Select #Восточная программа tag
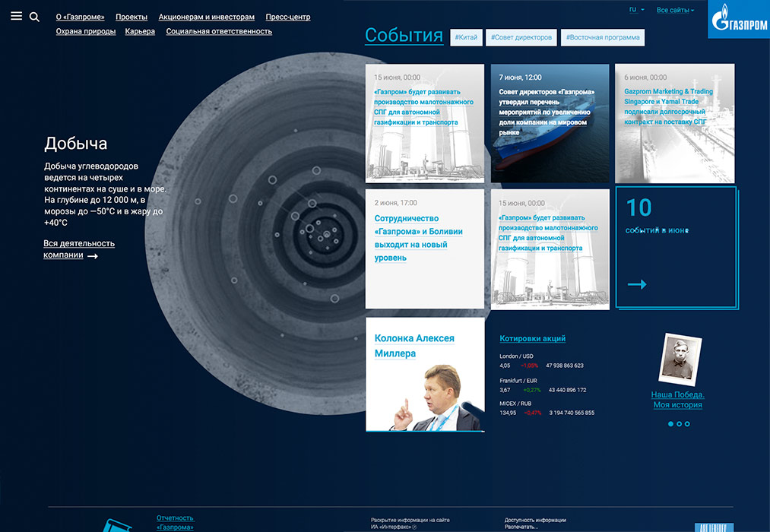 pyautogui.click(x=602, y=37)
